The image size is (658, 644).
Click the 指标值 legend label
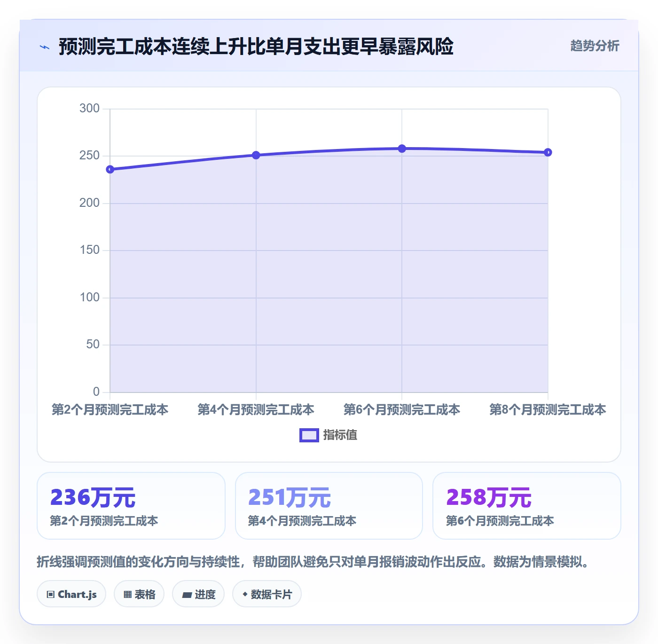click(x=340, y=435)
